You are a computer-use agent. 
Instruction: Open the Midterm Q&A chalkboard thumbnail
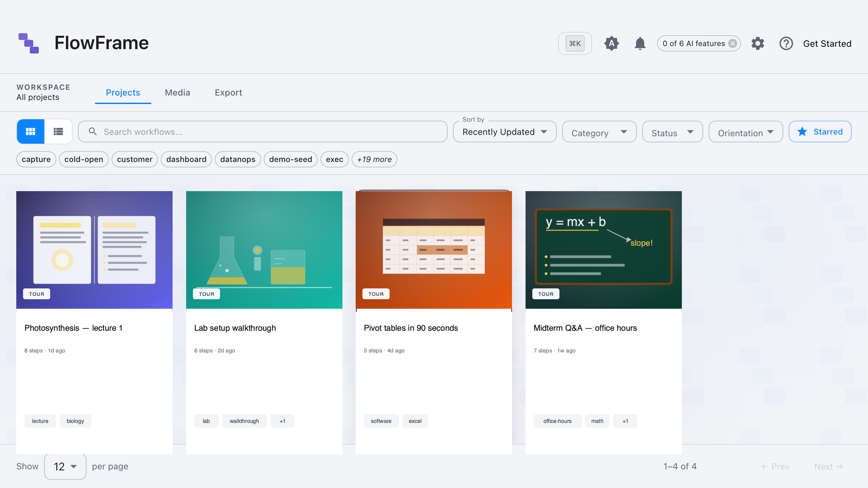click(x=604, y=250)
